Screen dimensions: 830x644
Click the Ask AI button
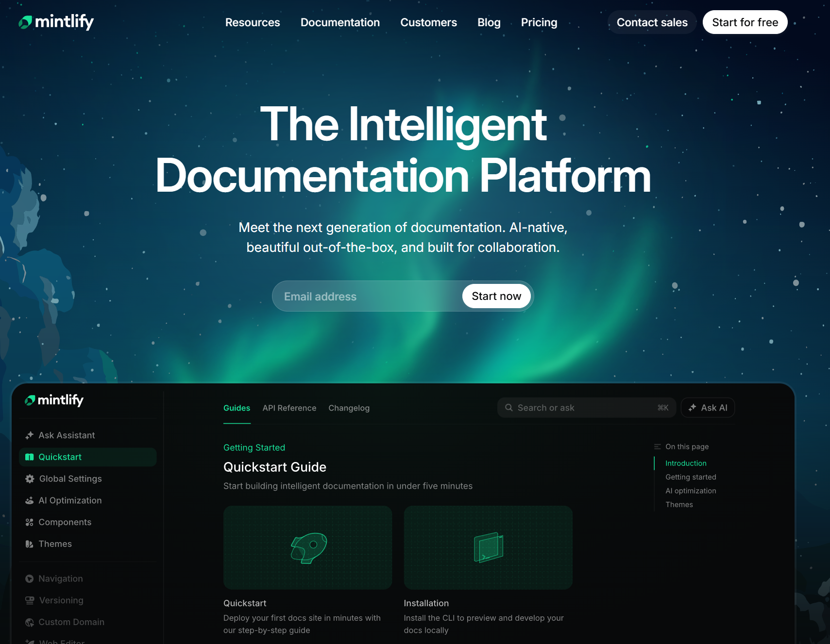pos(708,408)
